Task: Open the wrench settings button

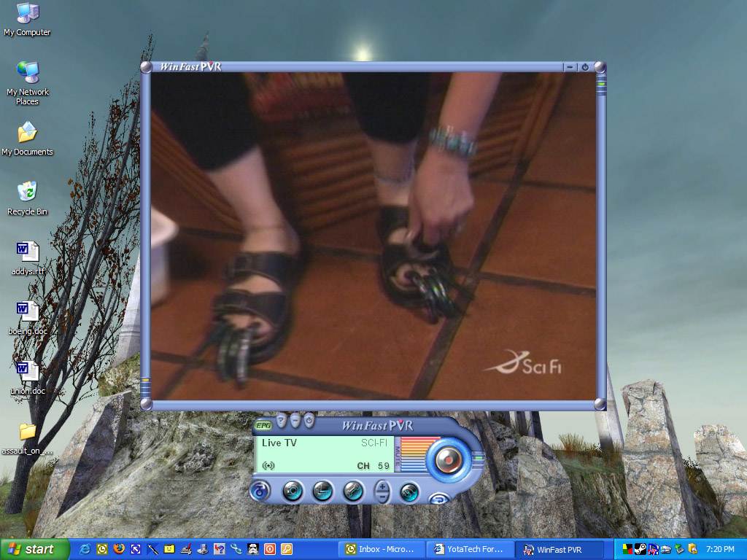Action: click(x=353, y=491)
